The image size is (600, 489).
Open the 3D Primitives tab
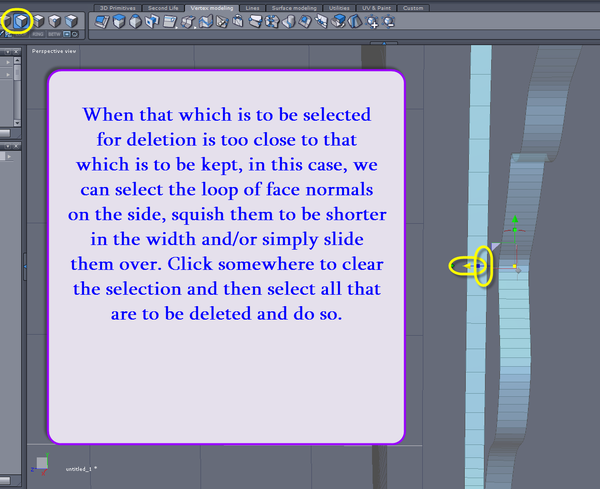point(117,8)
